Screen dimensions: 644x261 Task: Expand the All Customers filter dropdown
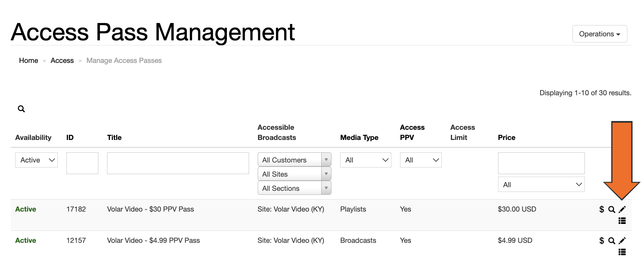pos(294,160)
